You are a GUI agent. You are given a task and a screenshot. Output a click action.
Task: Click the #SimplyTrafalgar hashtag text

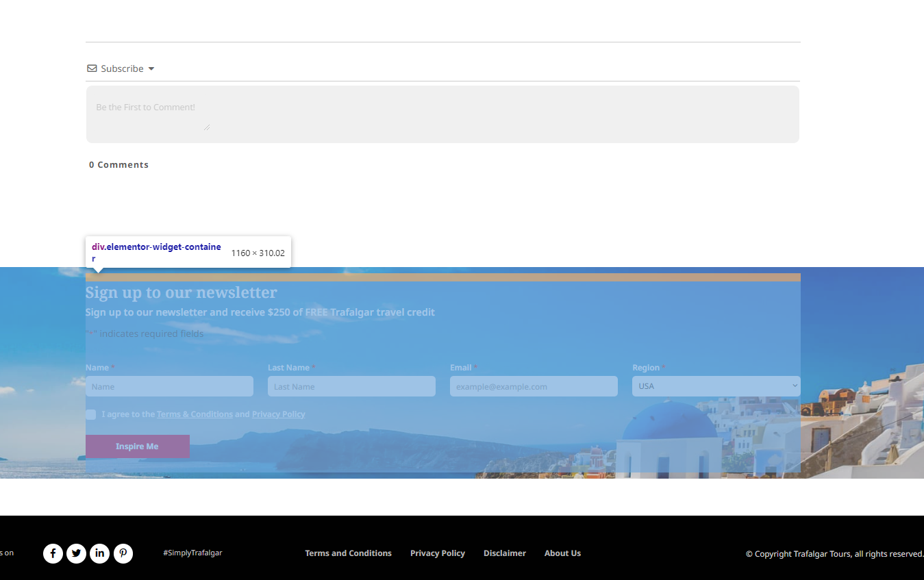[192, 552]
